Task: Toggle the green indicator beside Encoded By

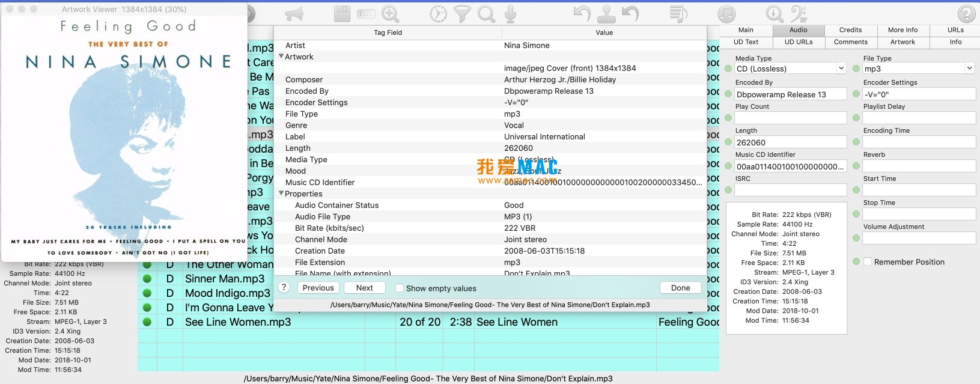Action: pos(728,94)
